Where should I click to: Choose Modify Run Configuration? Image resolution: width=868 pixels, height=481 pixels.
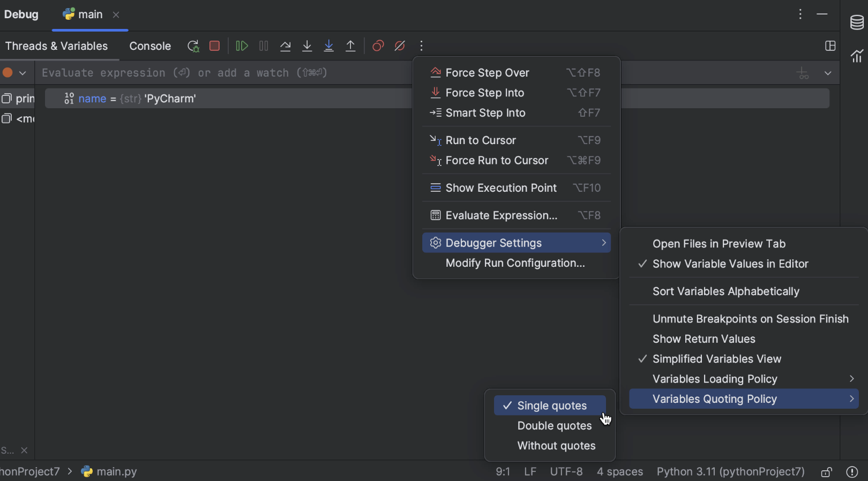(x=515, y=263)
